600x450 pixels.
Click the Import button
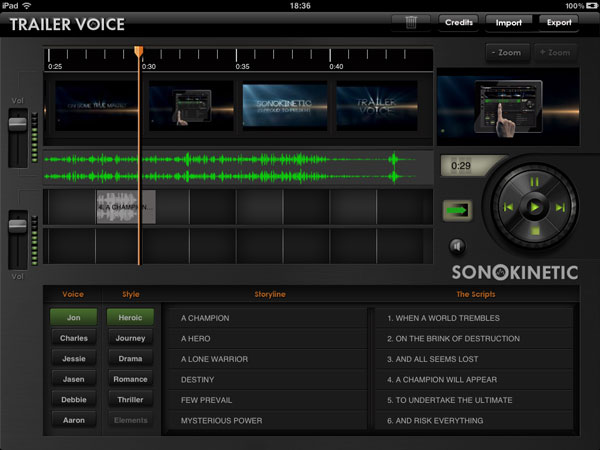coord(509,23)
